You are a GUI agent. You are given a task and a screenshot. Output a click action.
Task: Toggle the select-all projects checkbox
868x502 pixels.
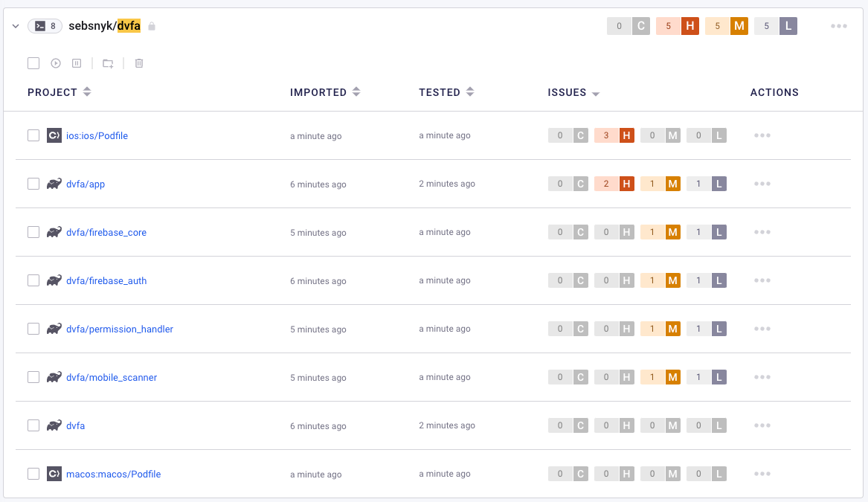coord(33,63)
